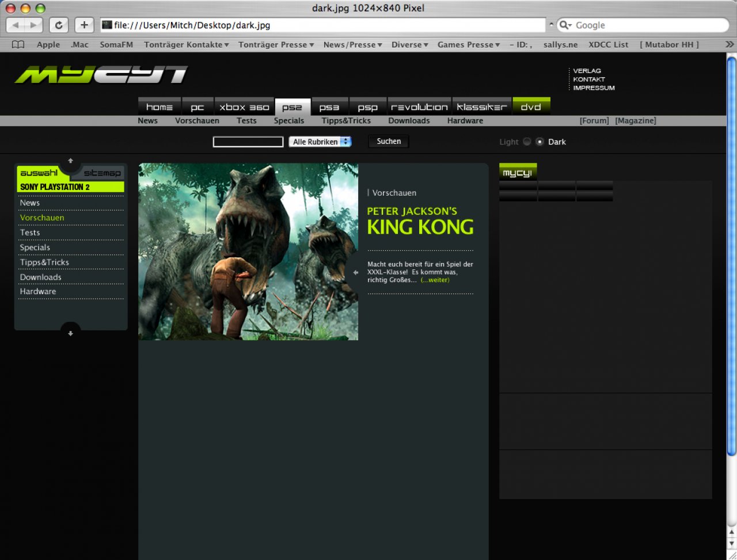This screenshot has width=737, height=560.
Task: Open the Google search engine dropdown arrow
Action: (569, 25)
